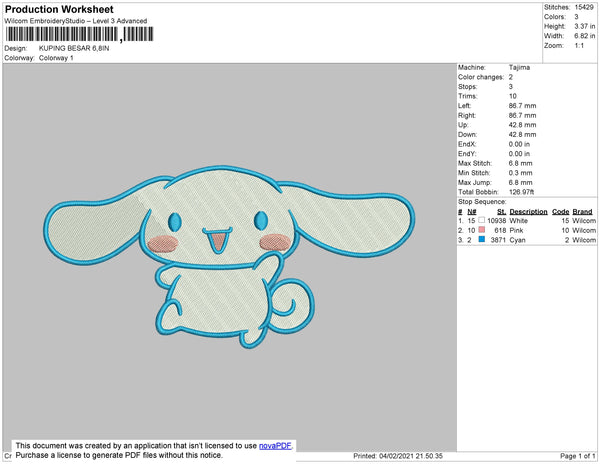Select the colorway value 'Colorway 1'
Screen dimensions: 600x464
pyautogui.click(x=56, y=58)
